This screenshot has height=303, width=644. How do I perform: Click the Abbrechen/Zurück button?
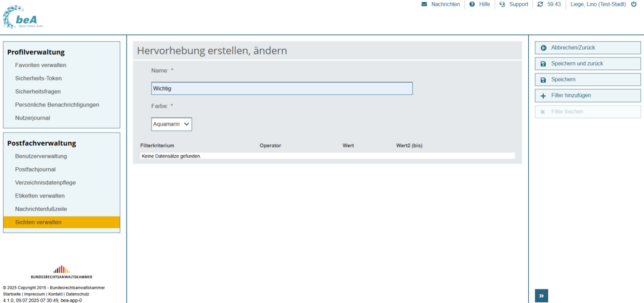587,48
